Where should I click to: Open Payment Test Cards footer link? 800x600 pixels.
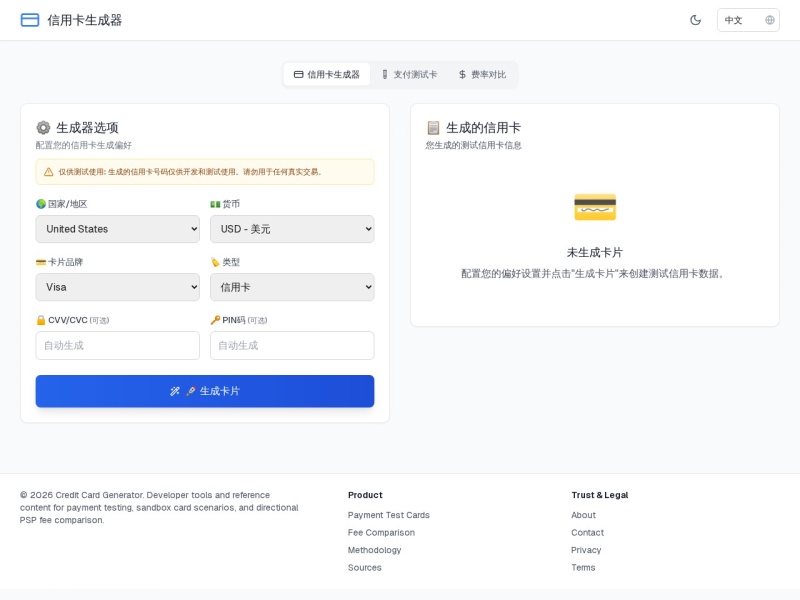coord(389,515)
